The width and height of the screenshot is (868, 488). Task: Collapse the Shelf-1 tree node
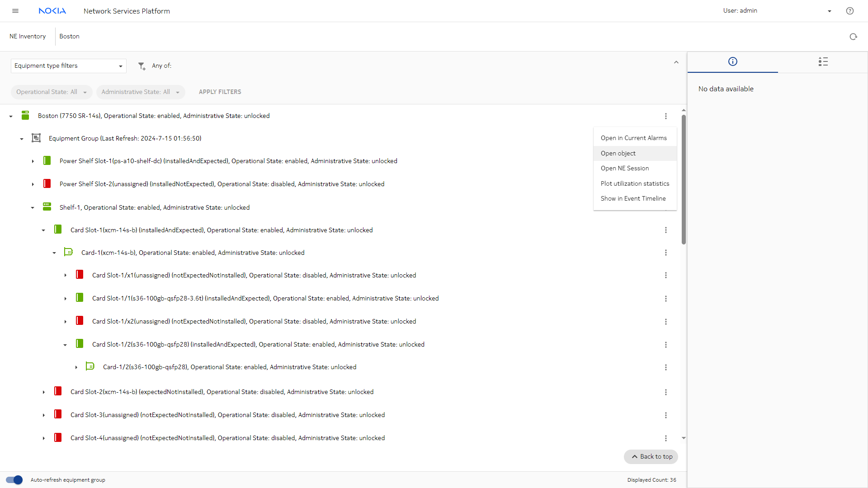point(33,208)
